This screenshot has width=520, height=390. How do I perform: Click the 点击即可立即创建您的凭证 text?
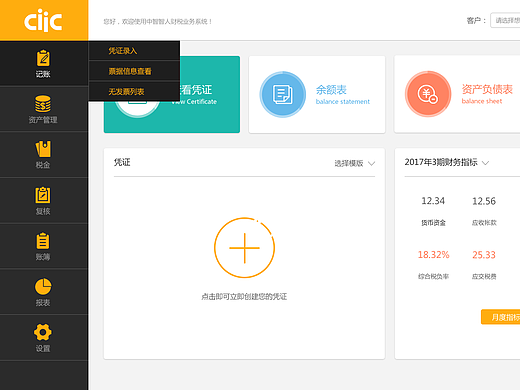[244, 296]
